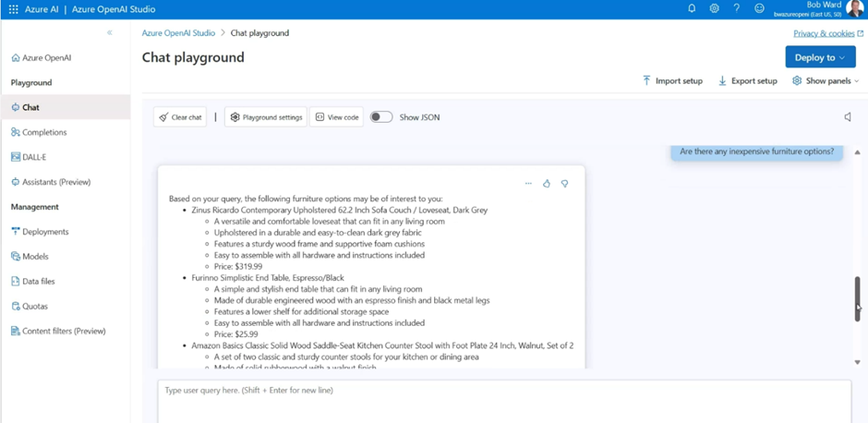The width and height of the screenshot is (868, 423).
Task: Click the DALL-E image icon
Action: point(16,157)
